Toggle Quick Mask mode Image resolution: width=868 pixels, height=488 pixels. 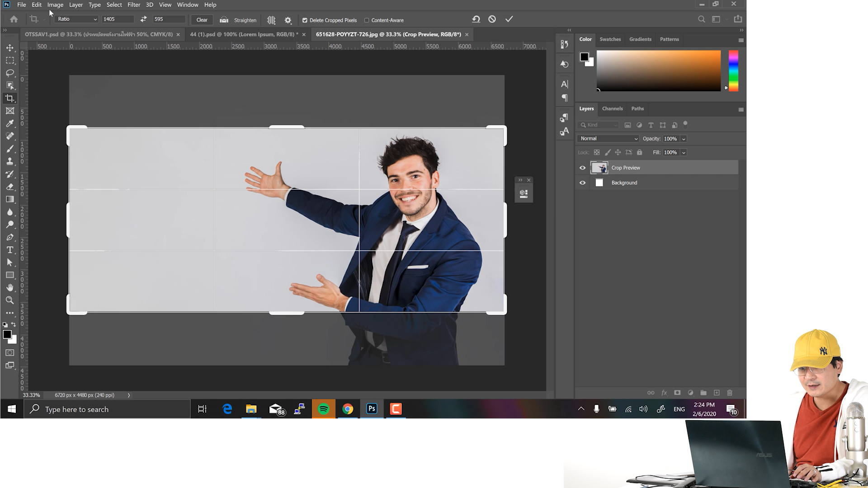pos(10,352)
